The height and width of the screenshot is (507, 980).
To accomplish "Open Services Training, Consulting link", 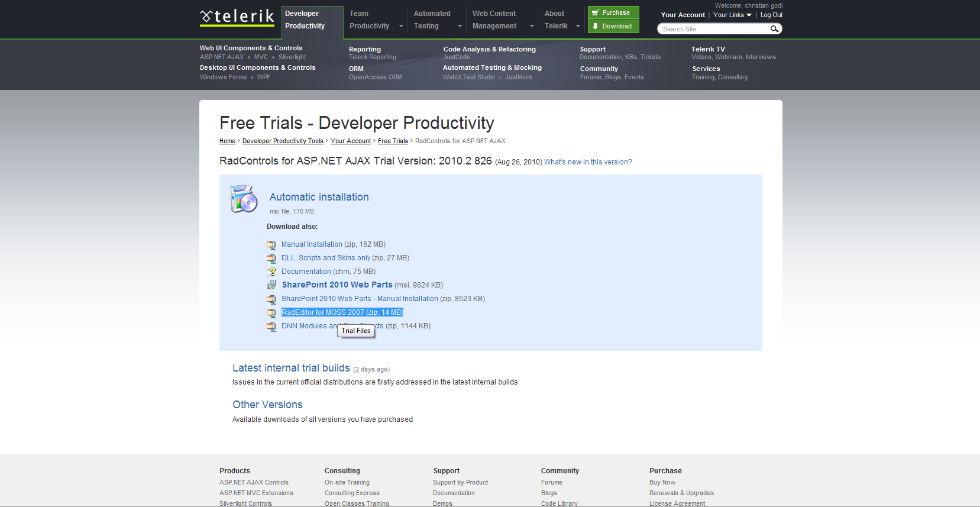I will (720, 77).
